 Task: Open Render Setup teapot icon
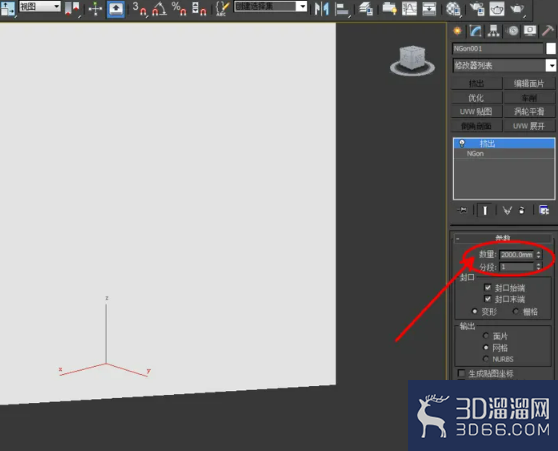click(x=477, y=9)
